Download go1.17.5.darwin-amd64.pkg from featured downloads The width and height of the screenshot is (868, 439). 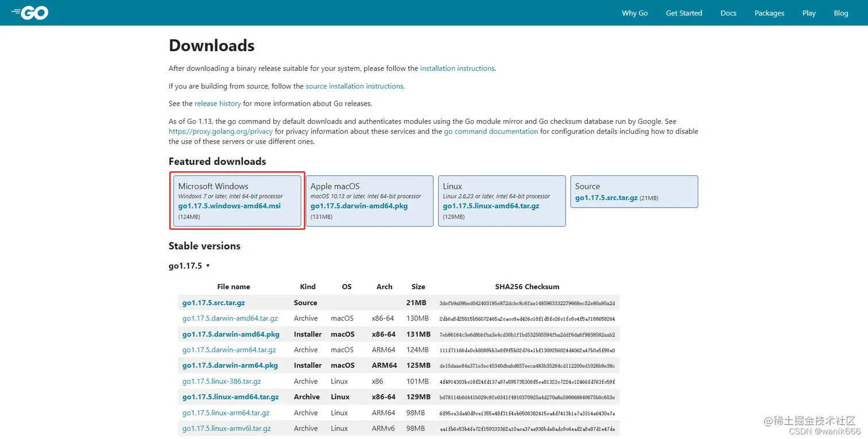359,206
